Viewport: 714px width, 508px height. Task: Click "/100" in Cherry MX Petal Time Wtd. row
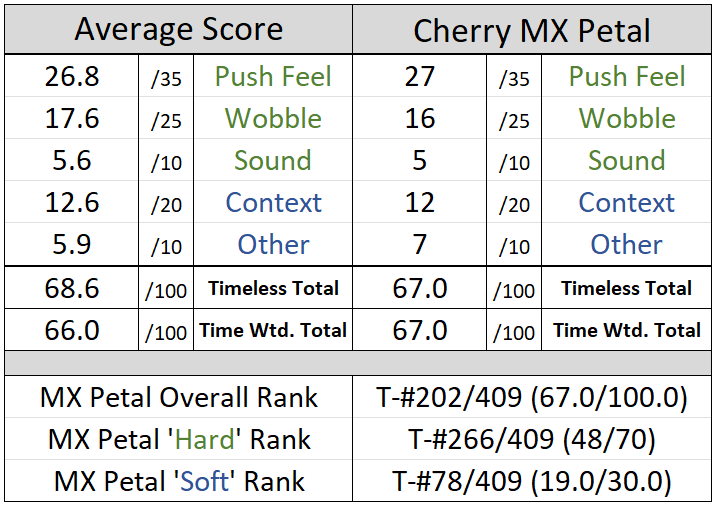tap(514, 332)
